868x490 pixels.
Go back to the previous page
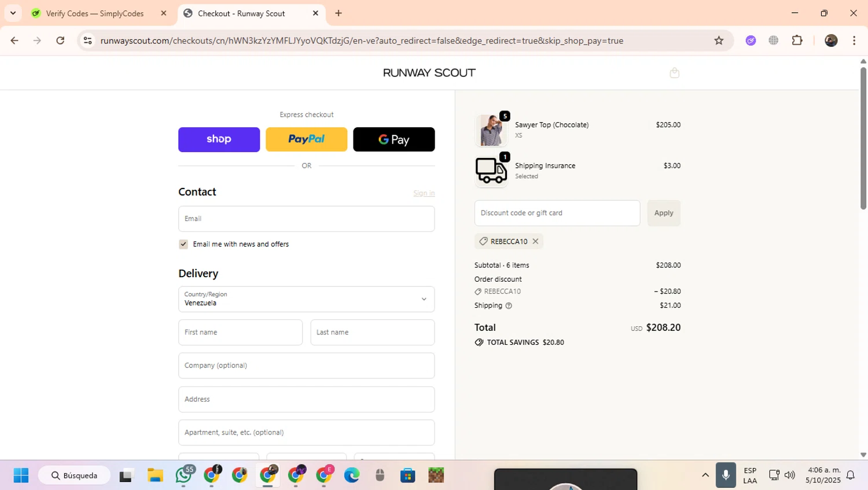pos(14,40)
